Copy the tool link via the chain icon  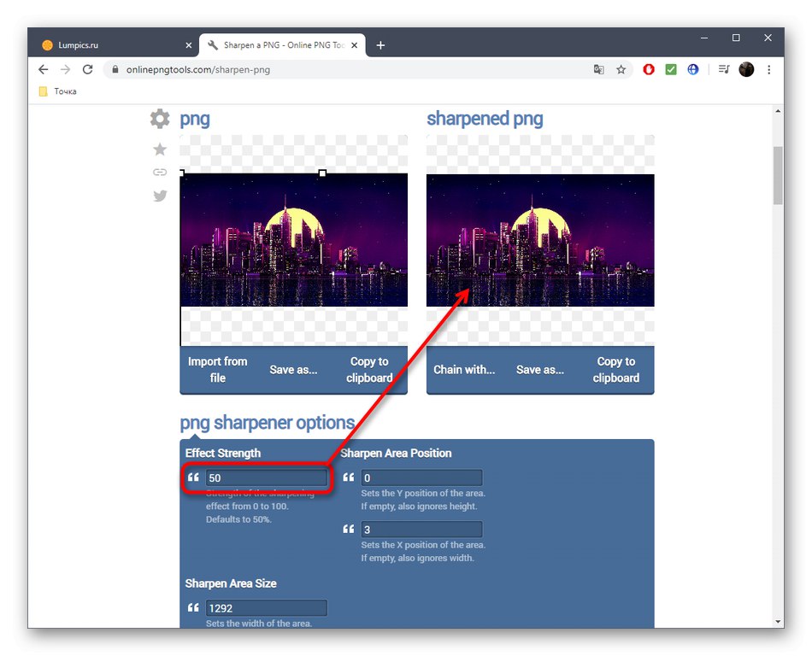click(x=159, y=172)
